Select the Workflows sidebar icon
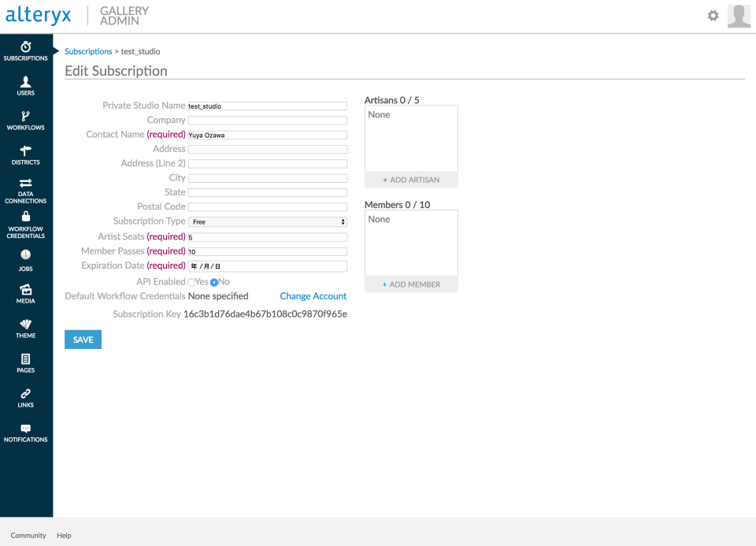 tap(26, 120)
